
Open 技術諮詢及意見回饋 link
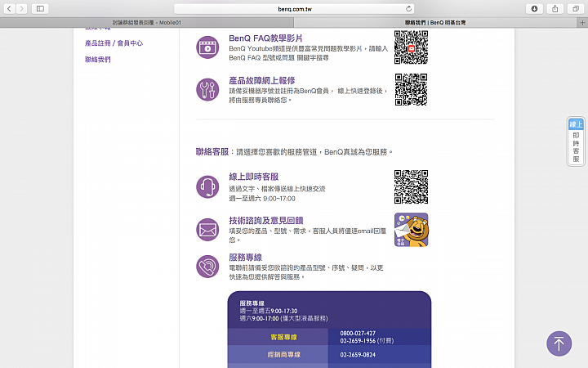(x=266, y=221)
